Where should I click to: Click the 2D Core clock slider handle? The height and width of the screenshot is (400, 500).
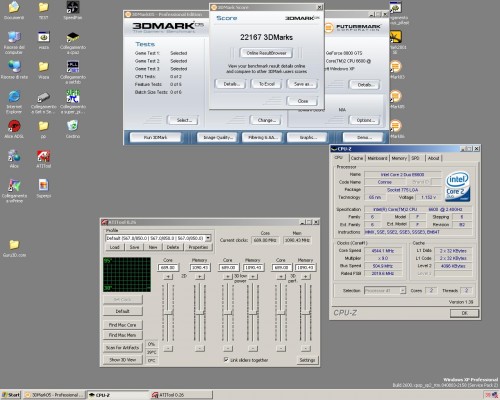click(x=168, y=313)
